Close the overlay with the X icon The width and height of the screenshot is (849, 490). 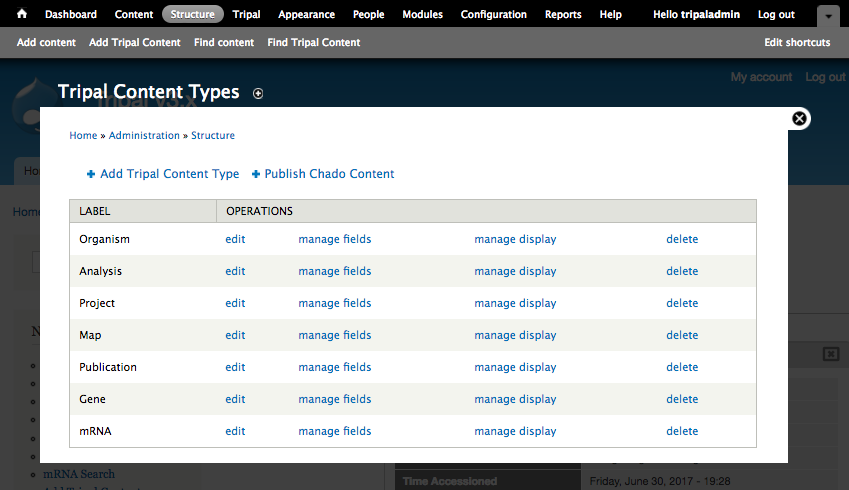[799, 118]
